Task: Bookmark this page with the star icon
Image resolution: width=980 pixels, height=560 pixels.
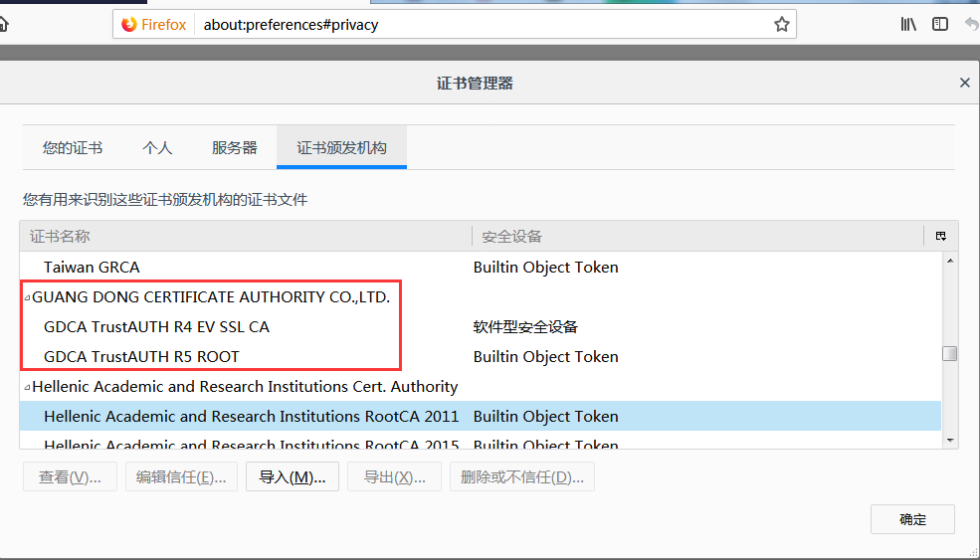Action: 781,25
